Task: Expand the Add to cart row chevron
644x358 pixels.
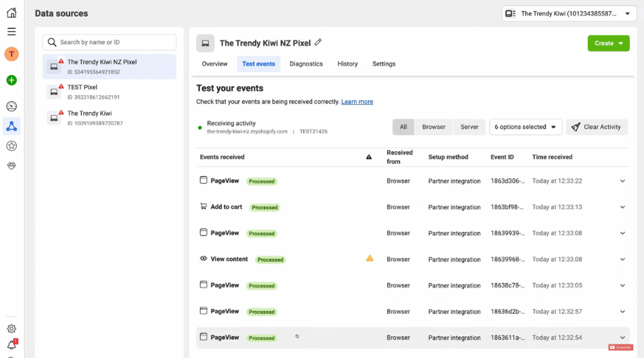Action: click(623, 207)
